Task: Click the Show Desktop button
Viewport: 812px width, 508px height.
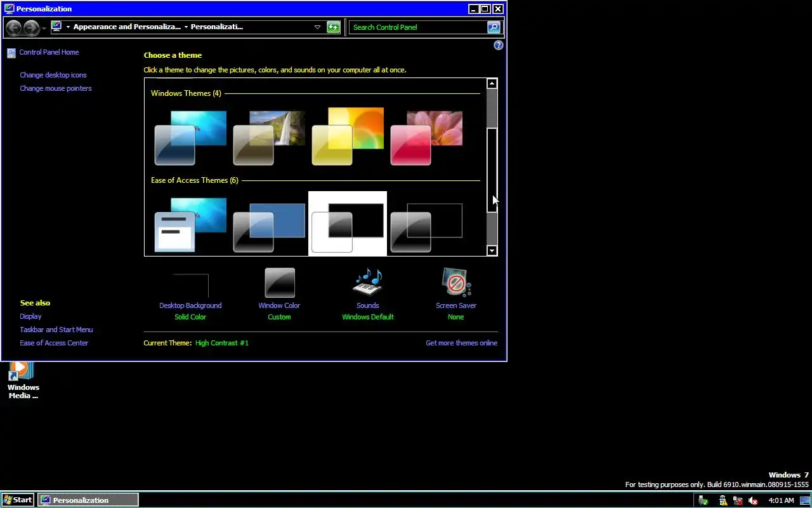Action: pyautogui.click(x=805, y=500)
